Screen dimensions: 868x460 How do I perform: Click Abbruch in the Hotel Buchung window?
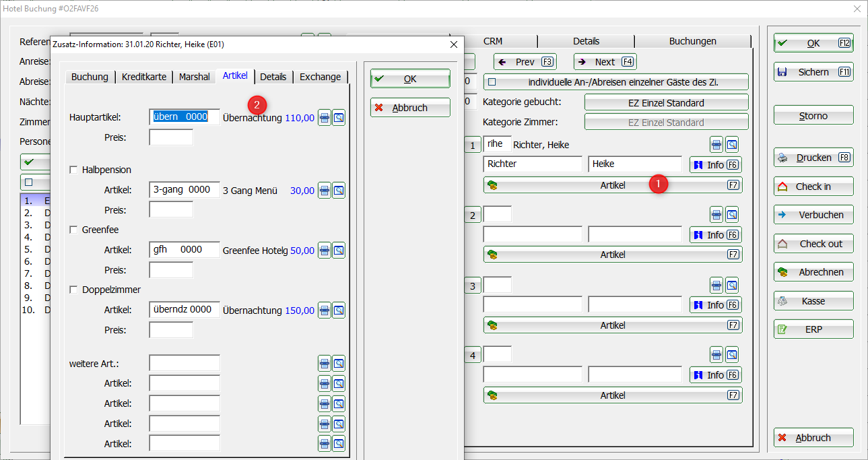coord(813,438)
